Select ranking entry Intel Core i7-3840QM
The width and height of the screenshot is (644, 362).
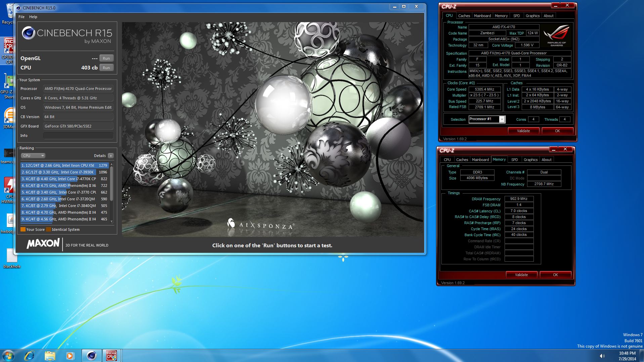pos(64,206)
